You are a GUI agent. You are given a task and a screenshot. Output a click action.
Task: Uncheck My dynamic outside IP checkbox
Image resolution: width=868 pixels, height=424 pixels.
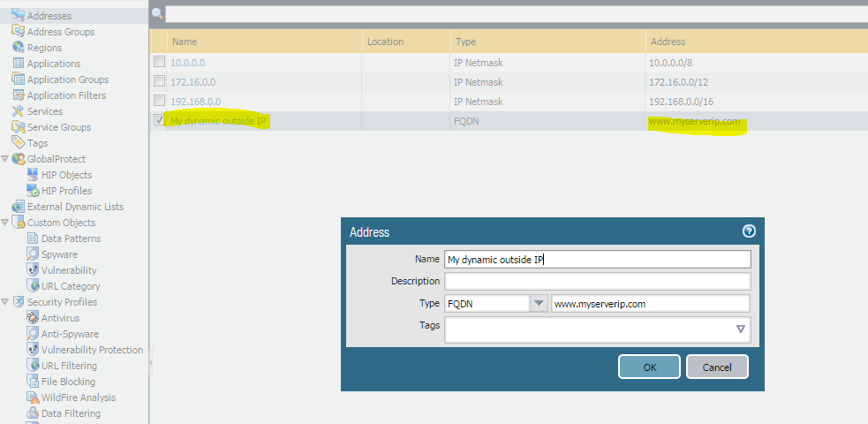tap(160, 119)
